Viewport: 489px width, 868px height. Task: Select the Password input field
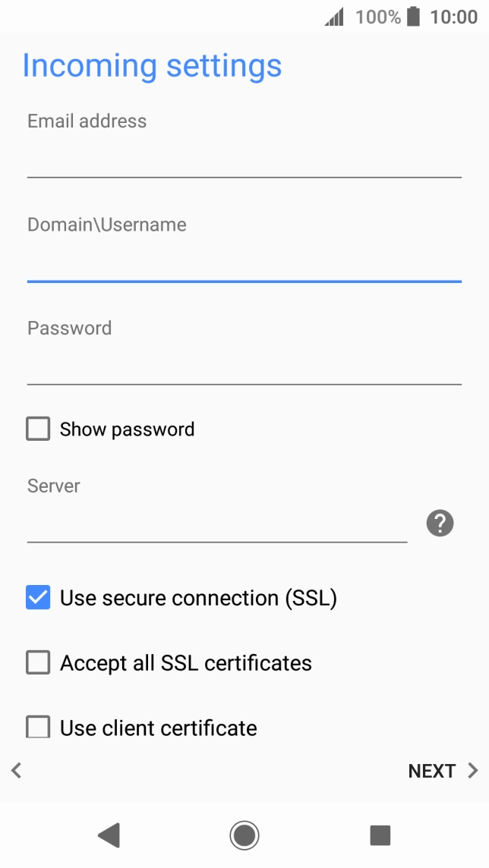point(244,367)
